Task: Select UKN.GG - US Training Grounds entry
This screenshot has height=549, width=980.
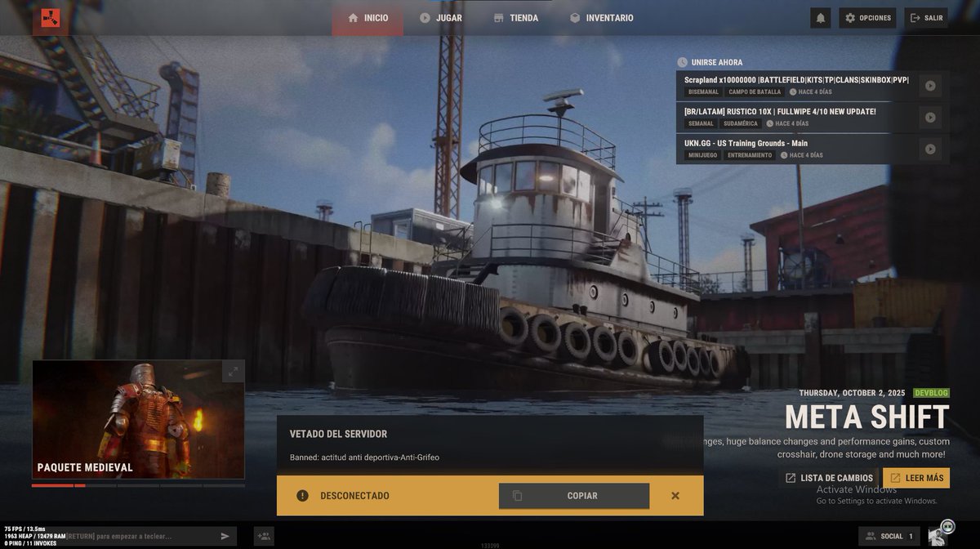Action: (746, 144)
